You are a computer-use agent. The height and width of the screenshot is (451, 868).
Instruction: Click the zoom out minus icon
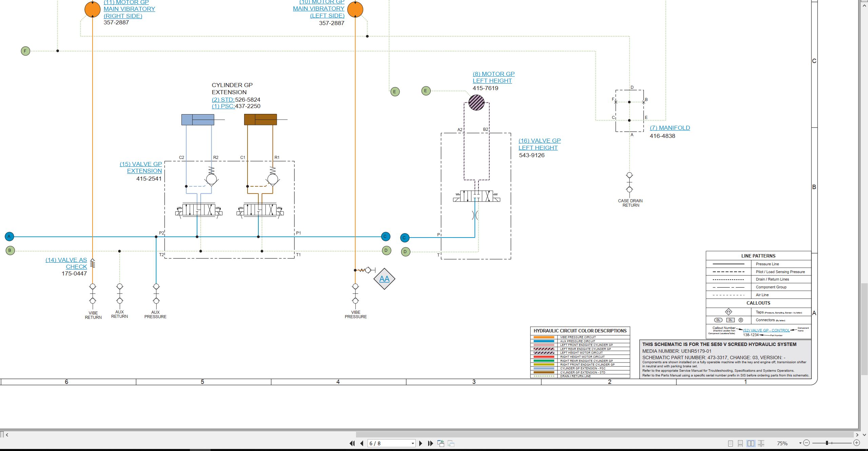click(807, 443)
